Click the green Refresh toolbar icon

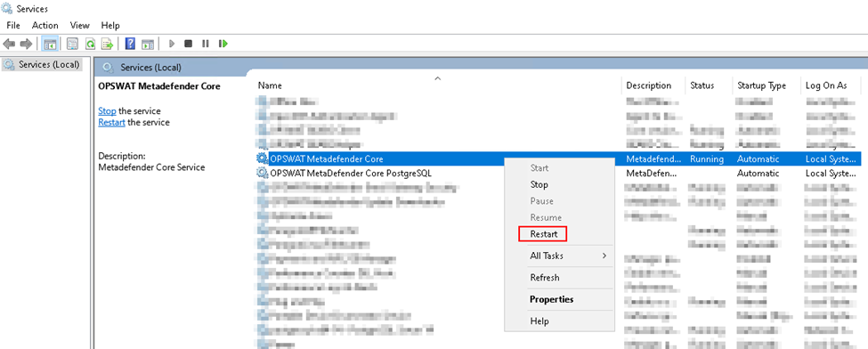tap(90, 44)
